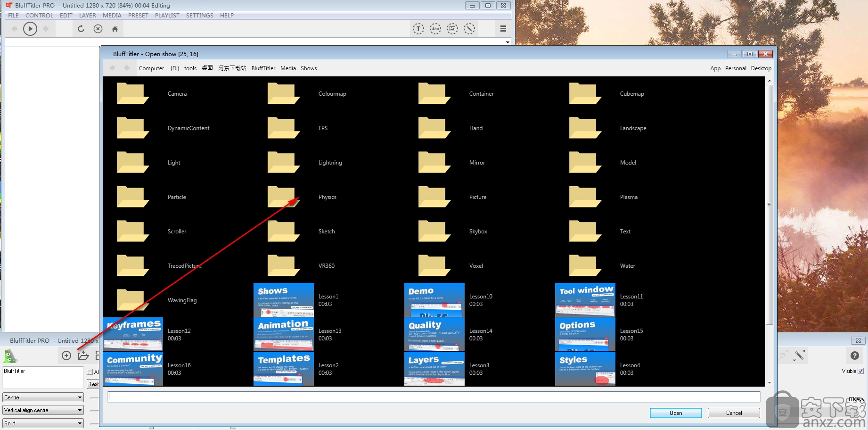
Task: Jump to the Personal shortcut
Action: [736, 68]
